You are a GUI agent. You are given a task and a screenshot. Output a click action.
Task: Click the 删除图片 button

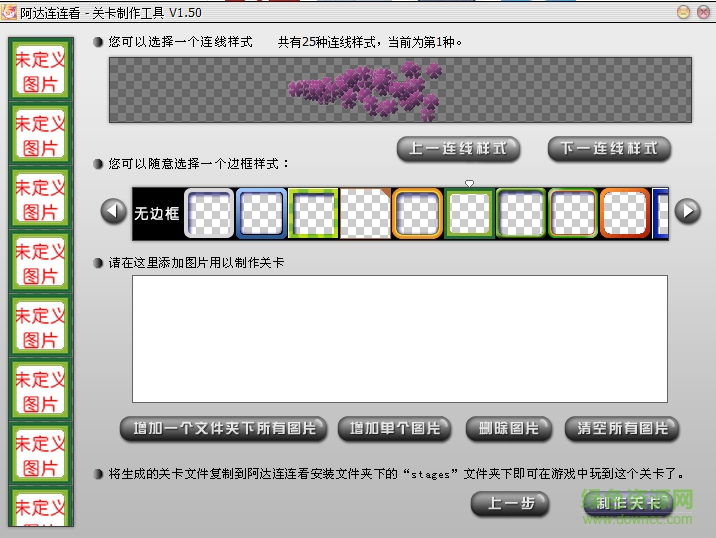[x=509, y=428]
